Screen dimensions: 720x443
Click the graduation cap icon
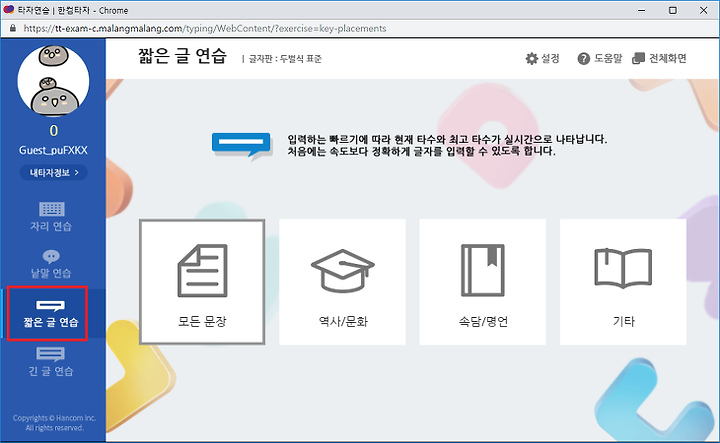pos(343,270)
